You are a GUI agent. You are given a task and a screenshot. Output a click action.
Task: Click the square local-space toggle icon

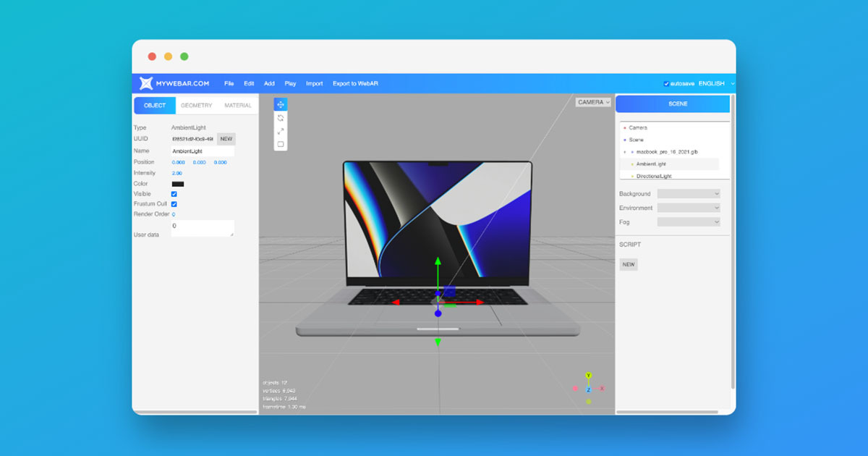(281, 144)
